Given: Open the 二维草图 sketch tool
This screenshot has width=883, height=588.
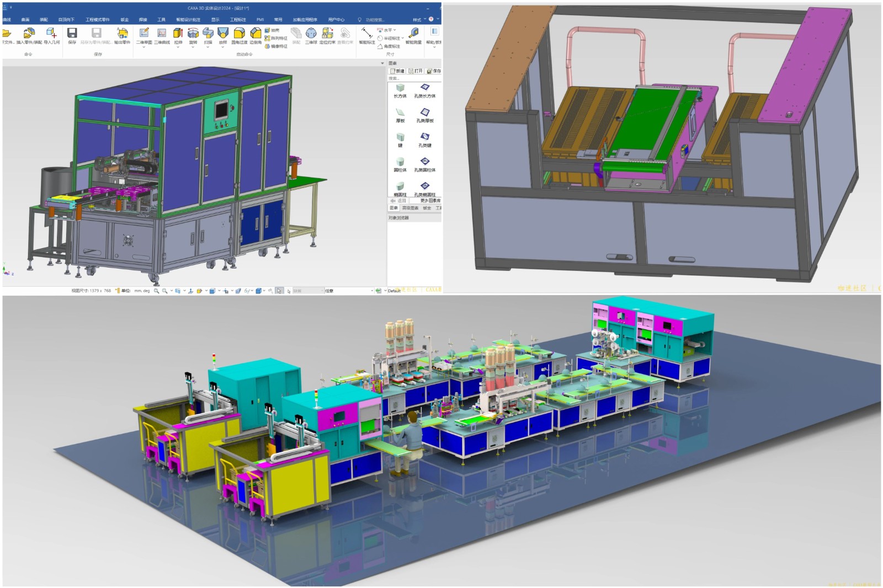Looking at the screenshot, I should [143, 36].
